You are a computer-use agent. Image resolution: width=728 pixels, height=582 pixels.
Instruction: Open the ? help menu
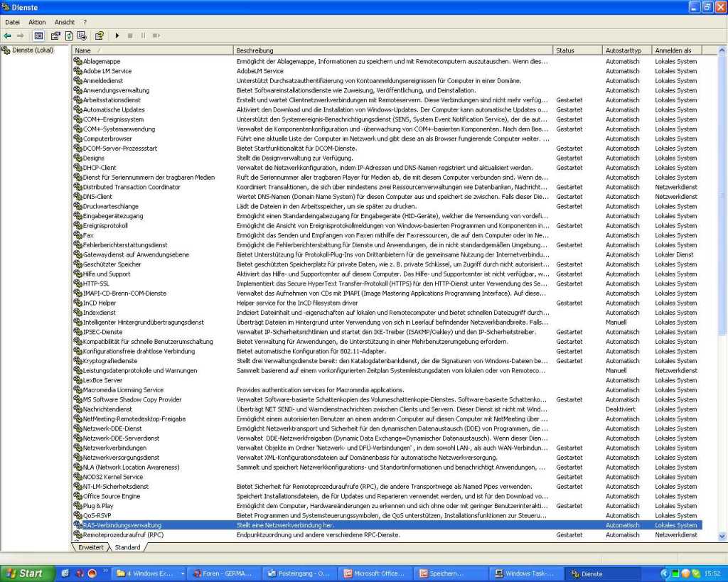[85, 22]
